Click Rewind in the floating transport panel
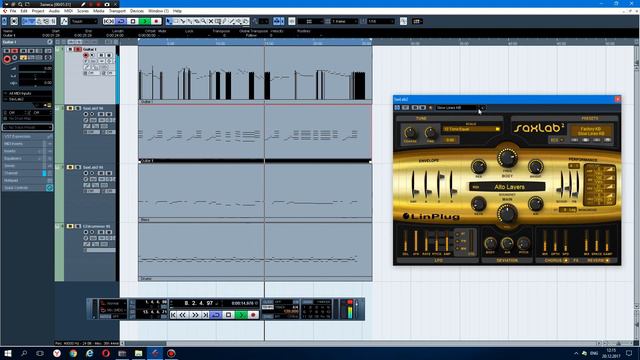This screenshot has height=360, width=640. [183, 315]
